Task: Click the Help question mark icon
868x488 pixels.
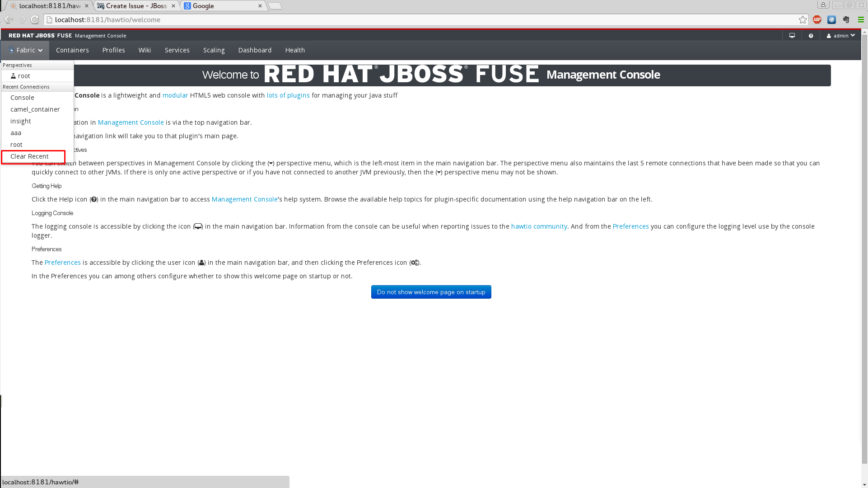Action: [811, 36]
